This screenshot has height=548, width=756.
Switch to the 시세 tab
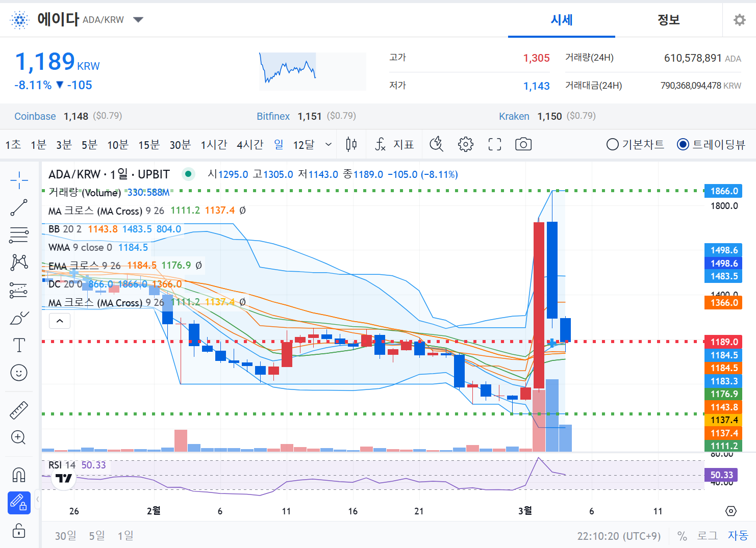click(562, 20)
